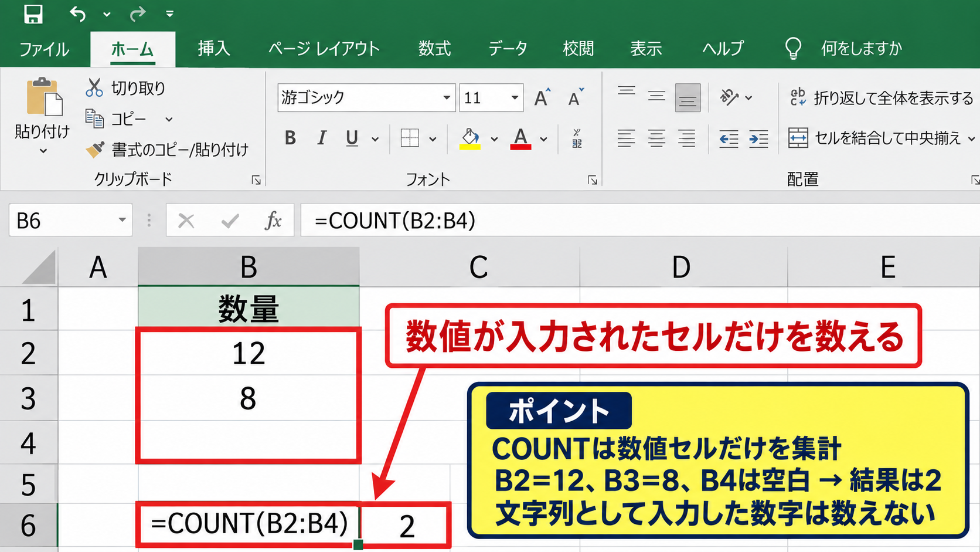Copy selection with コピー
The height and width of the screenshot is (552, 980).
tap(116, 119)
